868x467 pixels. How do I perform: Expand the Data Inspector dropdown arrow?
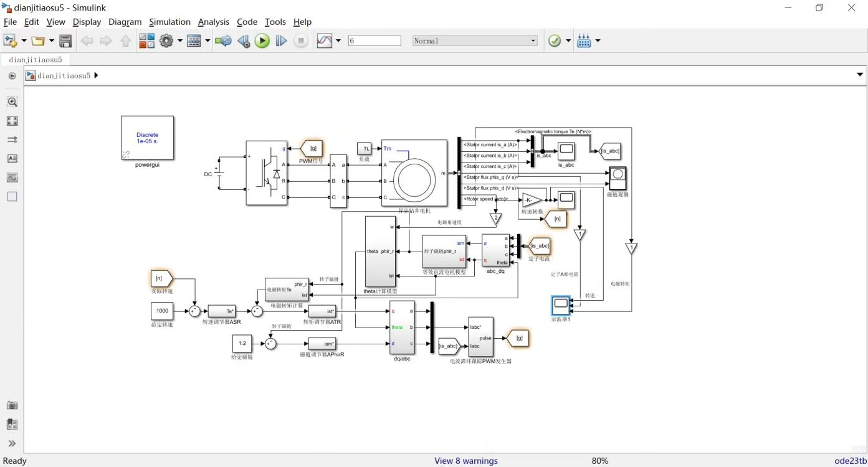[x=338, y=40]
